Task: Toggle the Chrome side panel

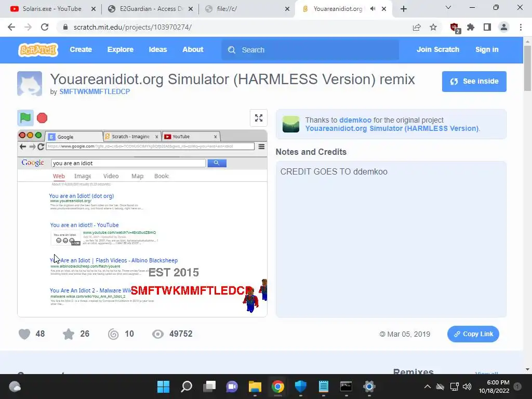Action: 487,27
